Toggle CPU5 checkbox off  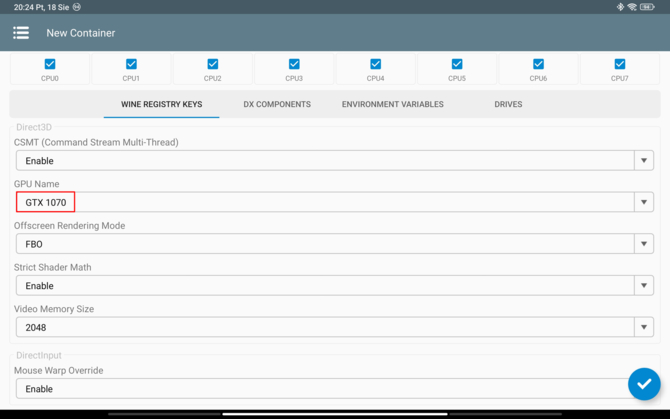(457, 64)
